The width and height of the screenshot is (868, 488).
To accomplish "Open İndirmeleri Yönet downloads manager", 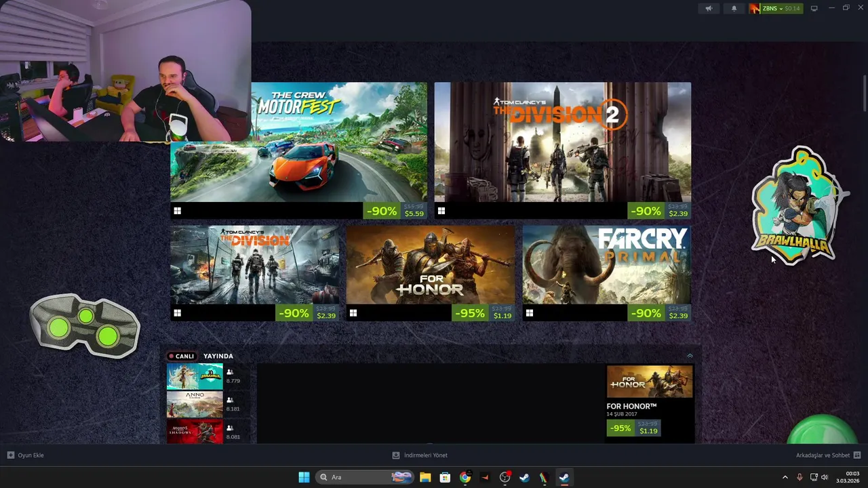I will click(x=420, y=455).
